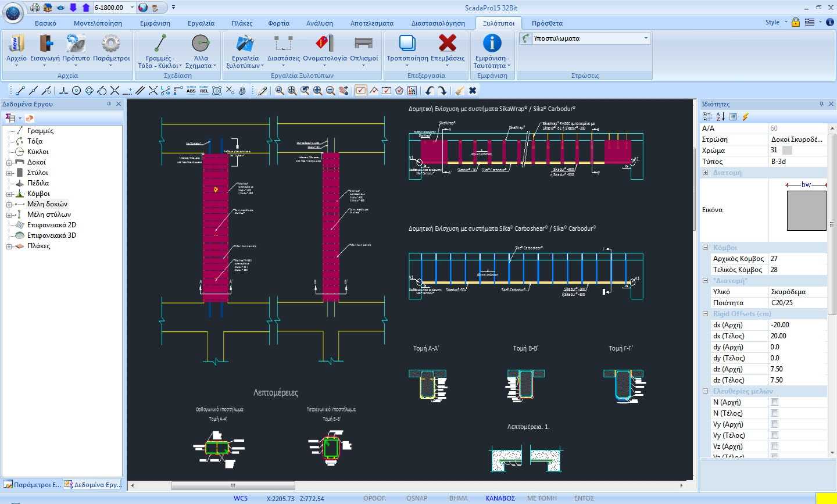Click the pencil edit toolbar icon
This screenshot has height=504, width=837.
coord(262,91)
